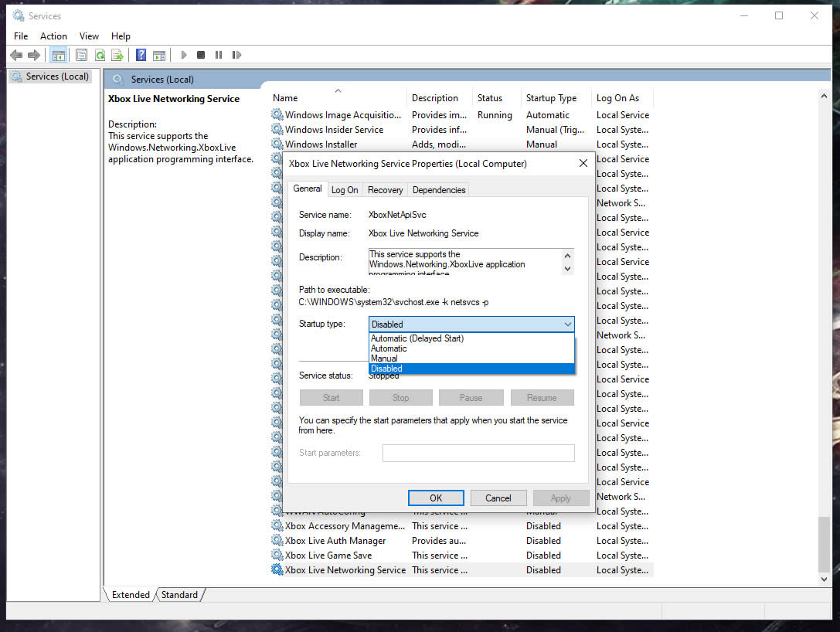The height and width of the screenshot is (632, 840).
Task: Click the Apply button
Action: point(561,498)
